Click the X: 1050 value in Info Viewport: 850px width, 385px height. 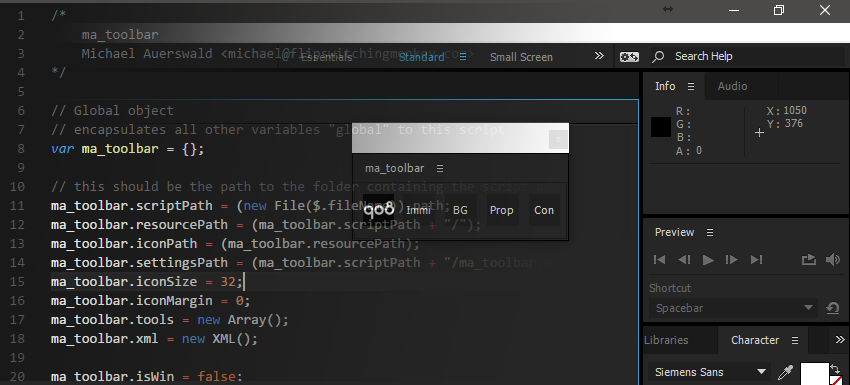coord(787,111)
